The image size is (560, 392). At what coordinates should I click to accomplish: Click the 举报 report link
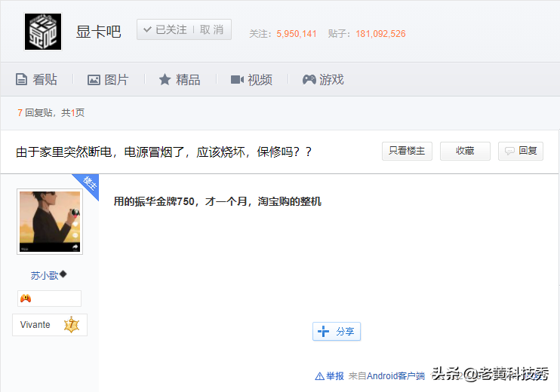[334, 376]
